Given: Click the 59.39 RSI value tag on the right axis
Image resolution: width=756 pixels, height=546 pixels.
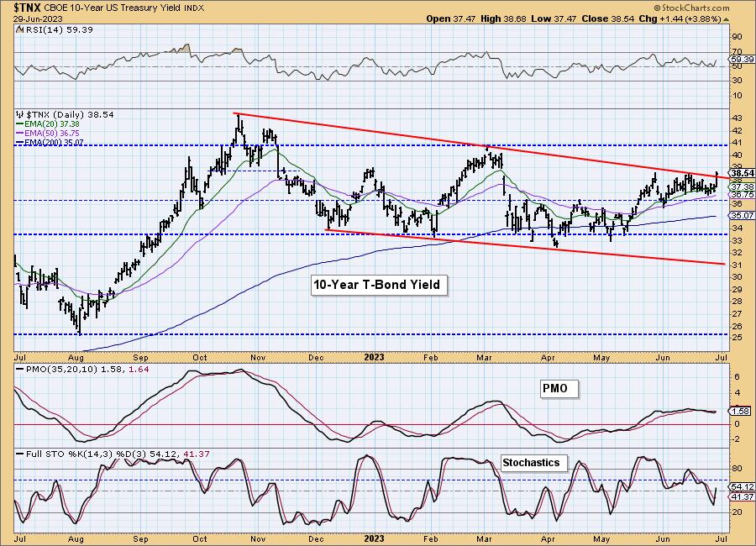Looking at the screenshot, I should coord(742,60).
